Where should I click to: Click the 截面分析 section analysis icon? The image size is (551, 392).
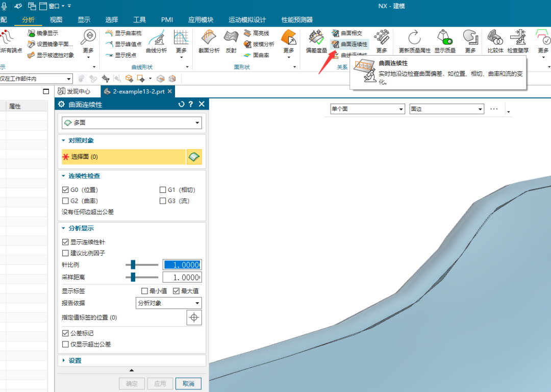(209, 40)
